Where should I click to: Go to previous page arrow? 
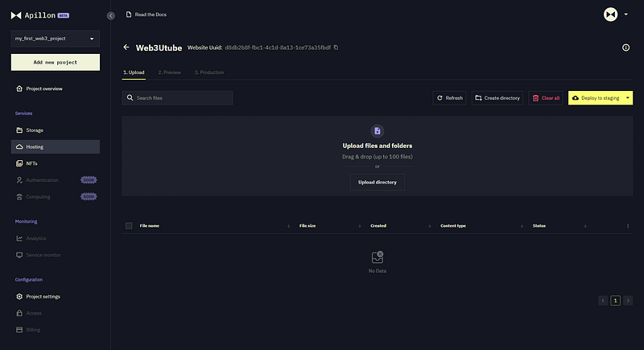pyautogui.click(x=603, y=301)
